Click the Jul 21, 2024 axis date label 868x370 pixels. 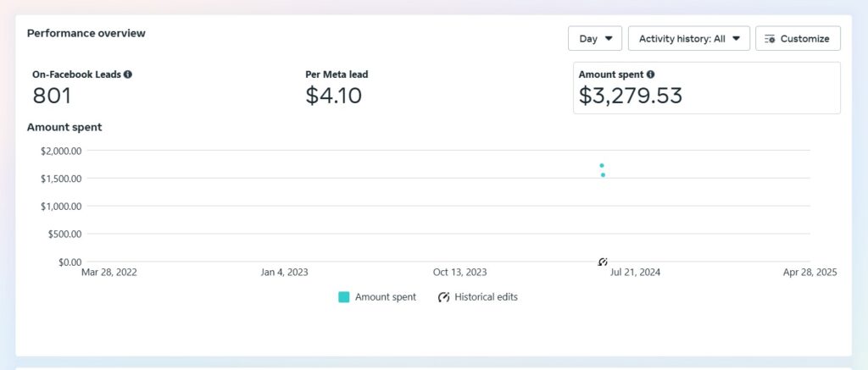coord(636,272)
